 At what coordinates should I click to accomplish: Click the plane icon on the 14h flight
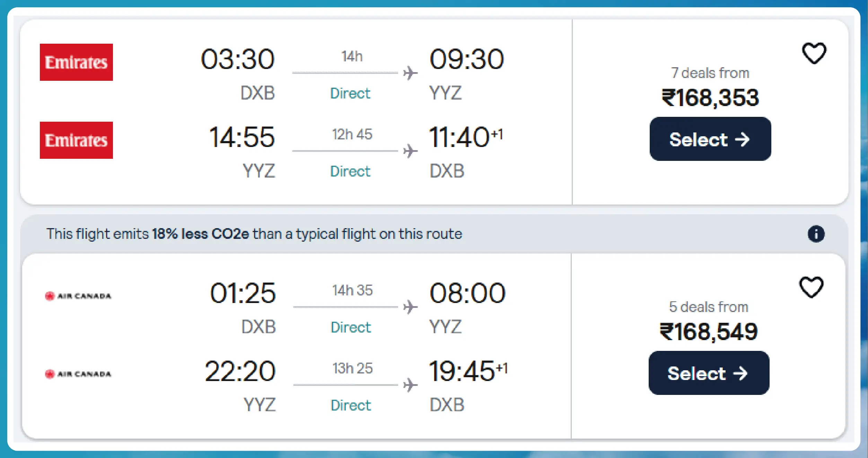tap(410, 73)
